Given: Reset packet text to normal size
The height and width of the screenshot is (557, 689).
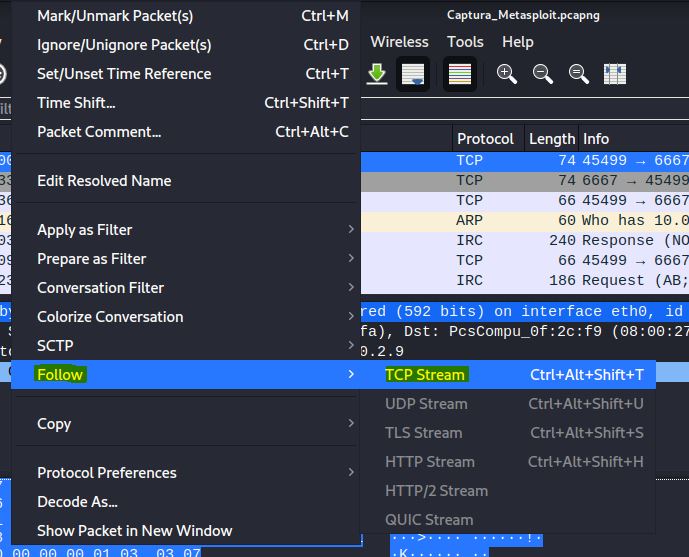Looking at the screenshot, I should pyautogui.click(x=578, y=75).
